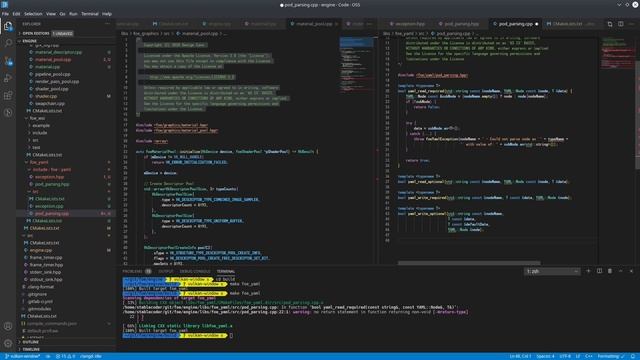The image size is (640, 360).
Task: Open the Terminal menu
Action: click(90, 14)
